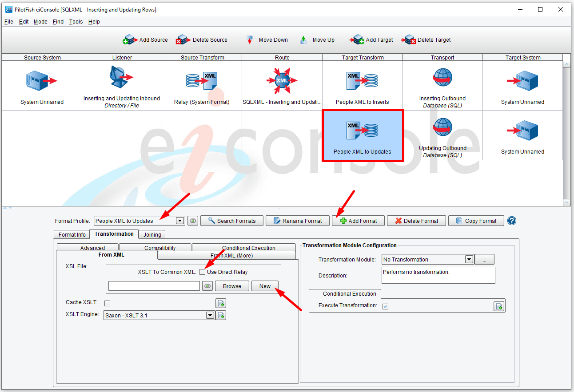
Task: Click the Rename Format button
Action: [x=298, y=221]
